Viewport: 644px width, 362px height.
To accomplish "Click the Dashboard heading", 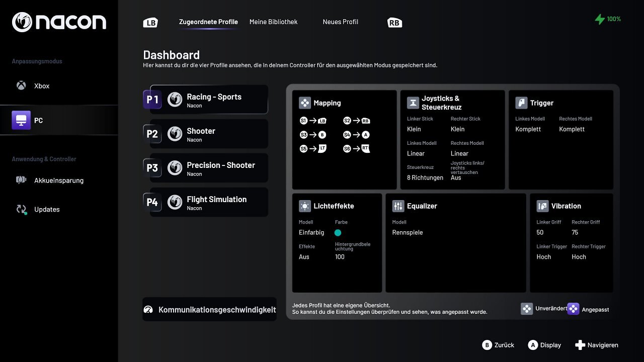I will coord(171,55).
